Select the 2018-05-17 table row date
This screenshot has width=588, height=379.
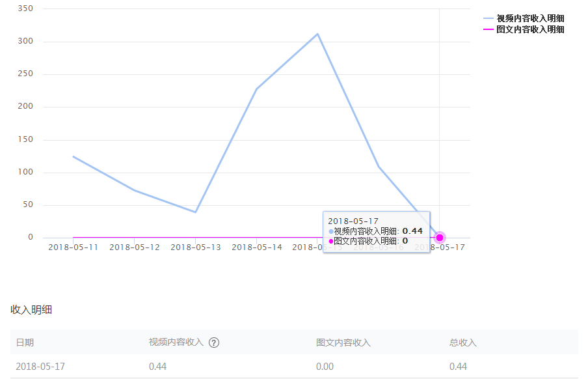pos(40,367)
